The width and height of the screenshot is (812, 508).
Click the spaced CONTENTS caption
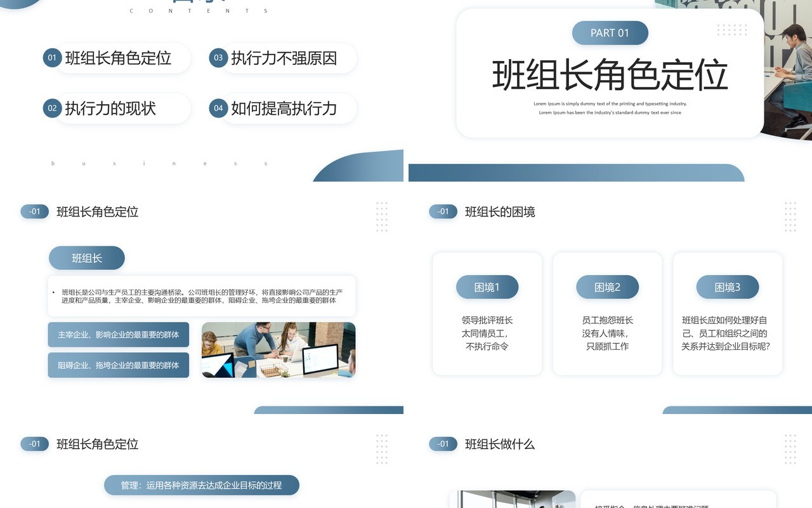pyautogui.click(x=199, y=11)
